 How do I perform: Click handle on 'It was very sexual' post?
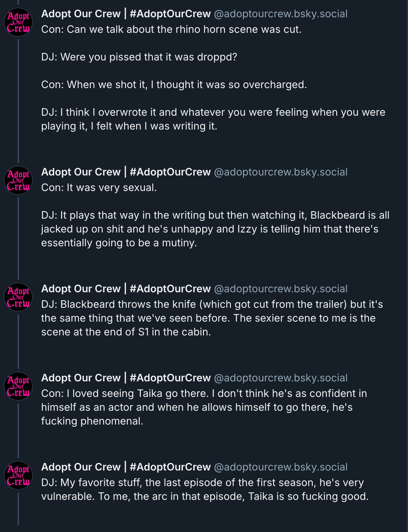(x=281, y=172)
